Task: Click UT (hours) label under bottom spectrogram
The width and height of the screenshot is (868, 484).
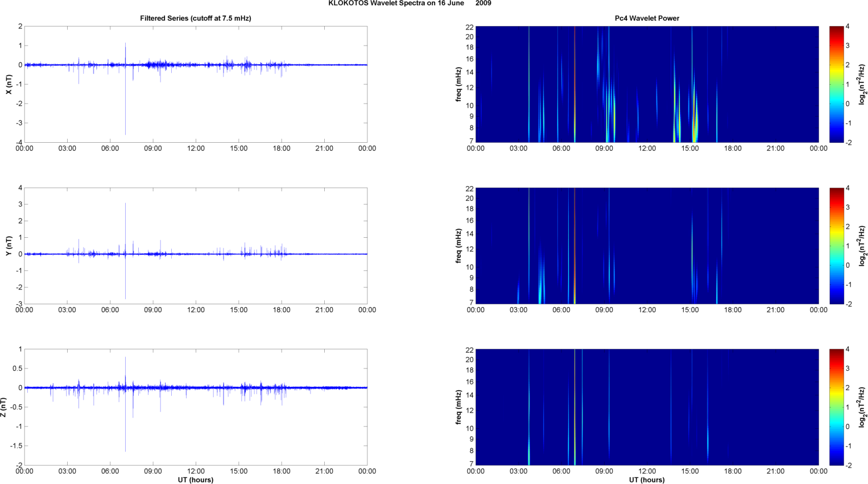Action: [647, 479]
